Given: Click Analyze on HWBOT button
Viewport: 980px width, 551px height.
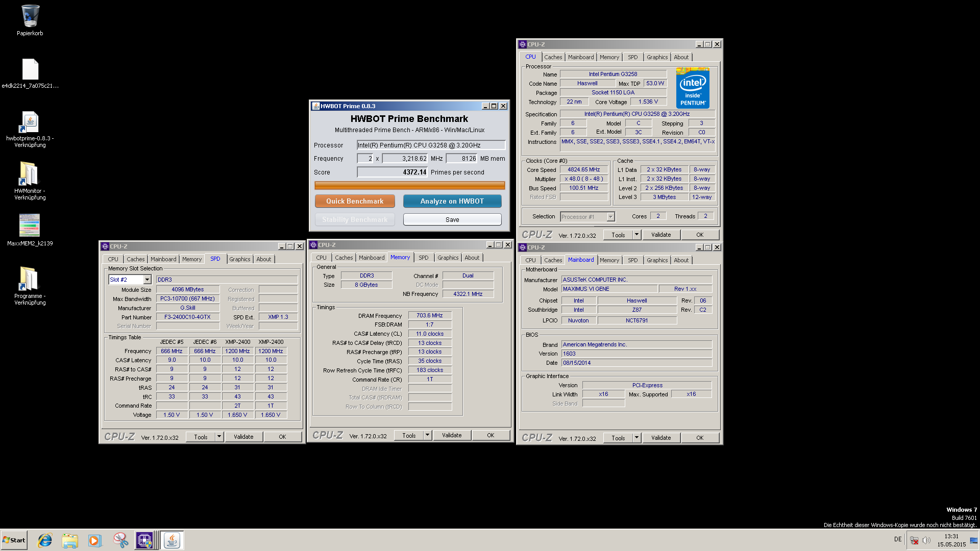Looking at the screenshot, I should click(452, 201).
